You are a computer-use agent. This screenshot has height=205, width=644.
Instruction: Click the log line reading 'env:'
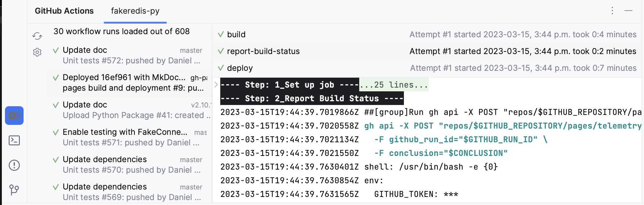coord(302,180)
